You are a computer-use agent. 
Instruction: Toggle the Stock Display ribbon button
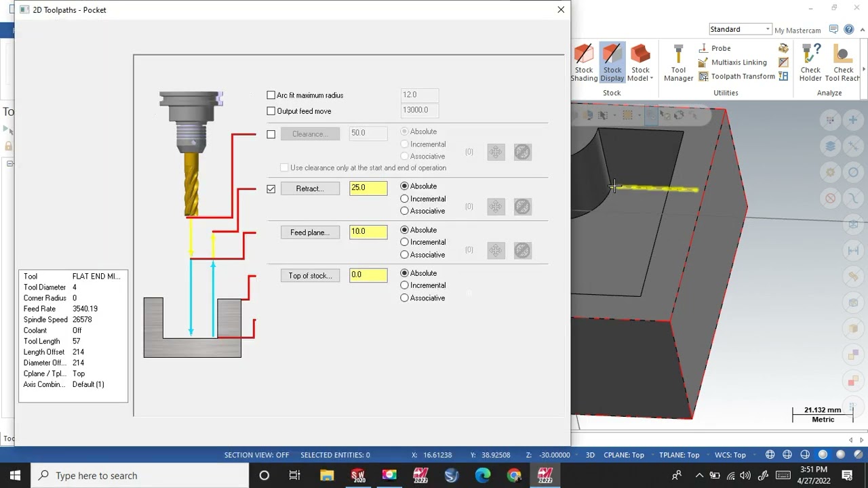pyautogui.click(x=612, y=62)
